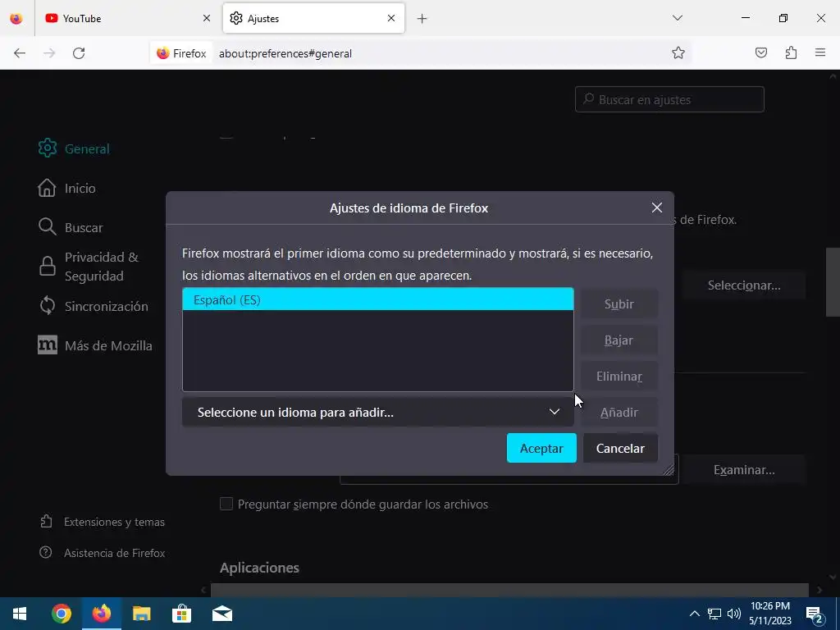Show hidden system tray icons

point(694,614)
